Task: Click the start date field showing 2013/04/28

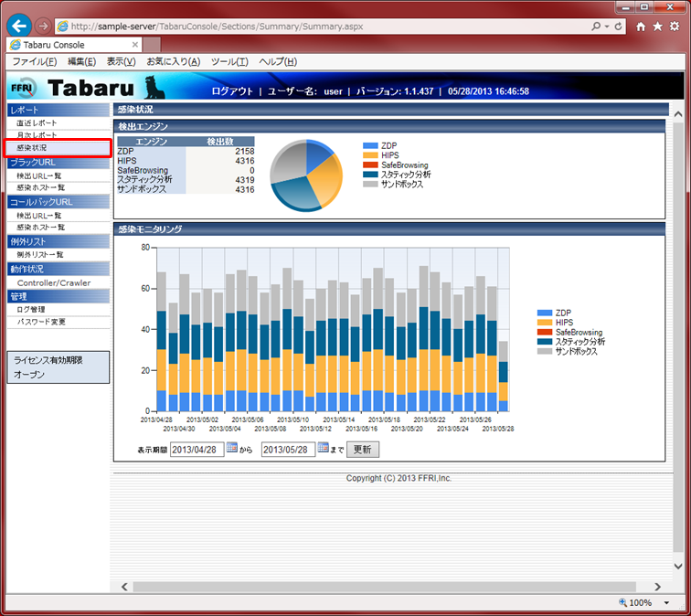Action: point(197,449)
